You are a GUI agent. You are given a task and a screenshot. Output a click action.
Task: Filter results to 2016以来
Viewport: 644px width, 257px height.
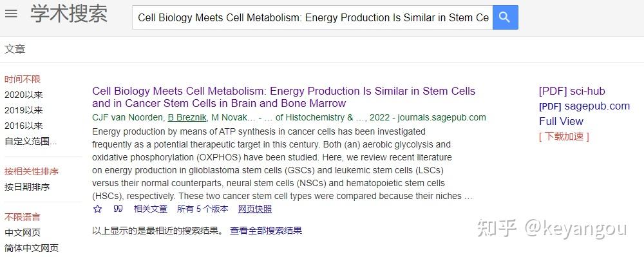23,126
